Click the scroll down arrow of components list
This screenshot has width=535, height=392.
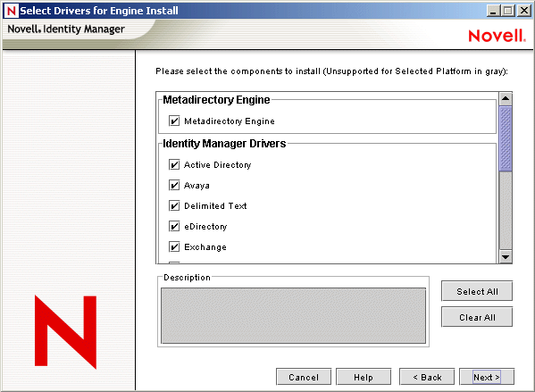(506, 257)
